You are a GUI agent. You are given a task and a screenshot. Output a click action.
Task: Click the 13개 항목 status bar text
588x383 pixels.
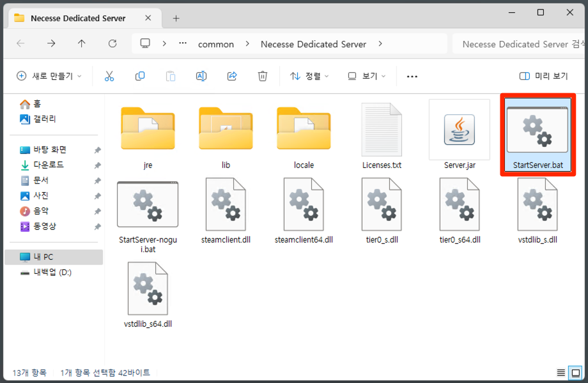tap(29, 373)
